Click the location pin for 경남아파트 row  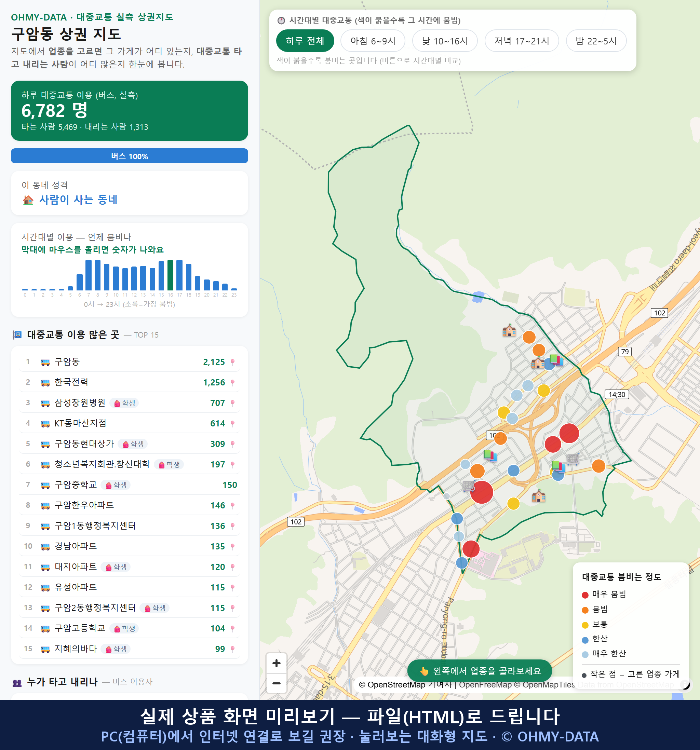pyautogui.click(x=232, y=546)
